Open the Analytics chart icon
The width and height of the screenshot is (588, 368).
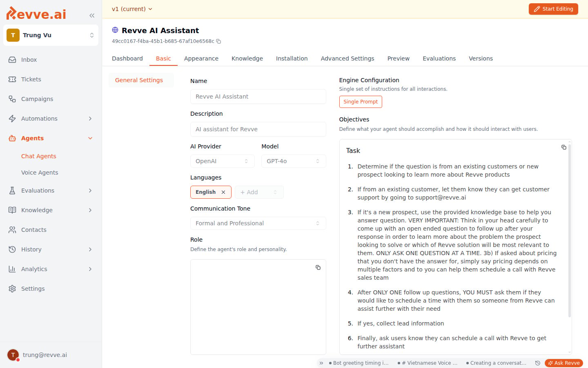[x=12, y=269]
